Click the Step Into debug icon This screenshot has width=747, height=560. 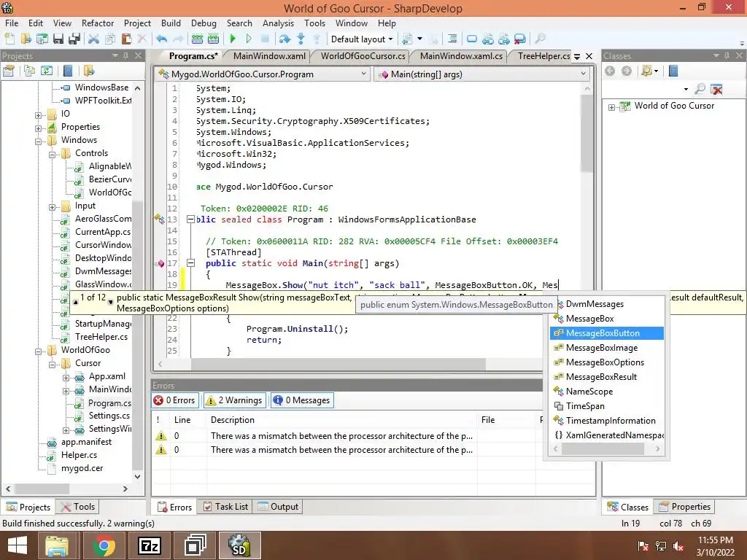pos(301,39)
